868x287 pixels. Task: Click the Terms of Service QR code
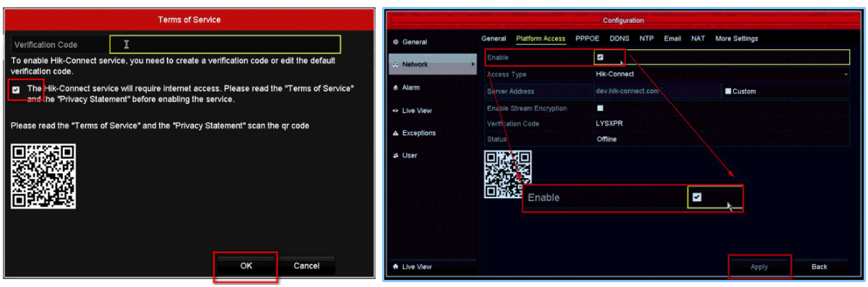44,176
